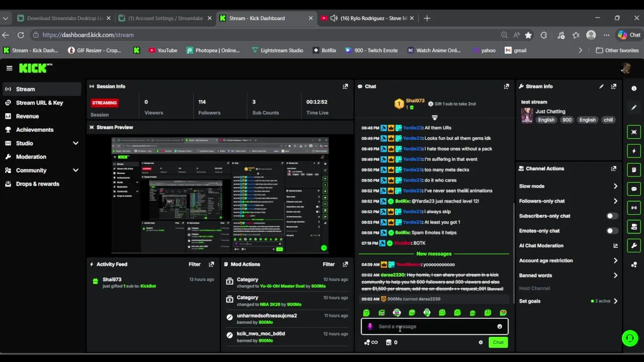Screen dimensions: 644x362
Task: Pop out the Session Info panel
Action: coord(345,86)
